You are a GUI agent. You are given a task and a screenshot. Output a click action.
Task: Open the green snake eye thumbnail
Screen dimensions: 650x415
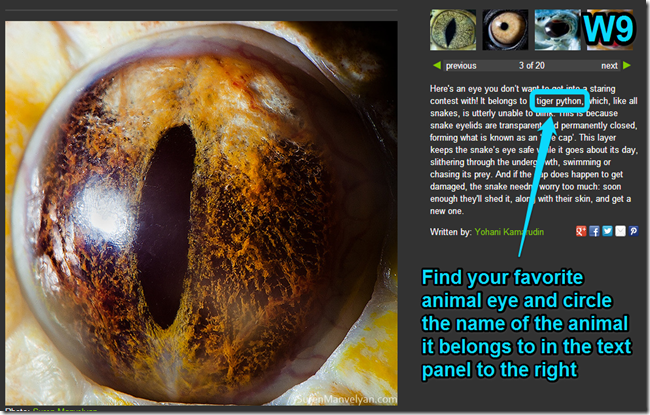point(453,29)
